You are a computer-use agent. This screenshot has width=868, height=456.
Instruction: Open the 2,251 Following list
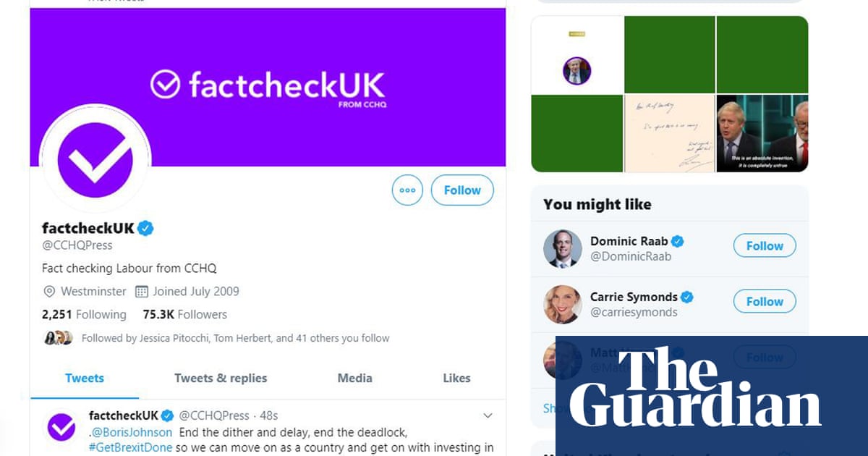[x=84, y=315]
